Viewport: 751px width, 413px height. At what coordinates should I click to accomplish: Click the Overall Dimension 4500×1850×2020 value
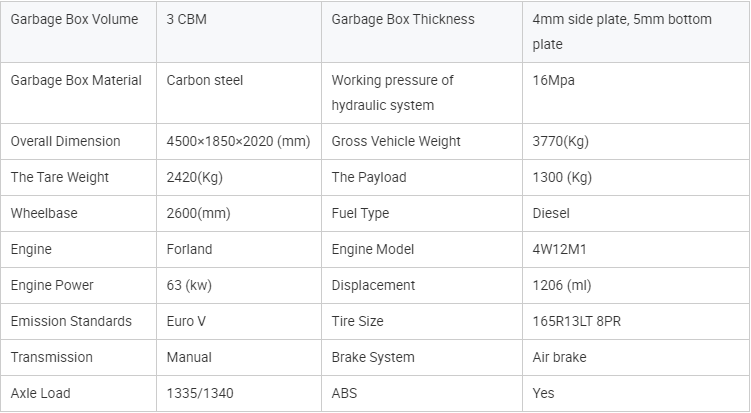click(239, 141)
